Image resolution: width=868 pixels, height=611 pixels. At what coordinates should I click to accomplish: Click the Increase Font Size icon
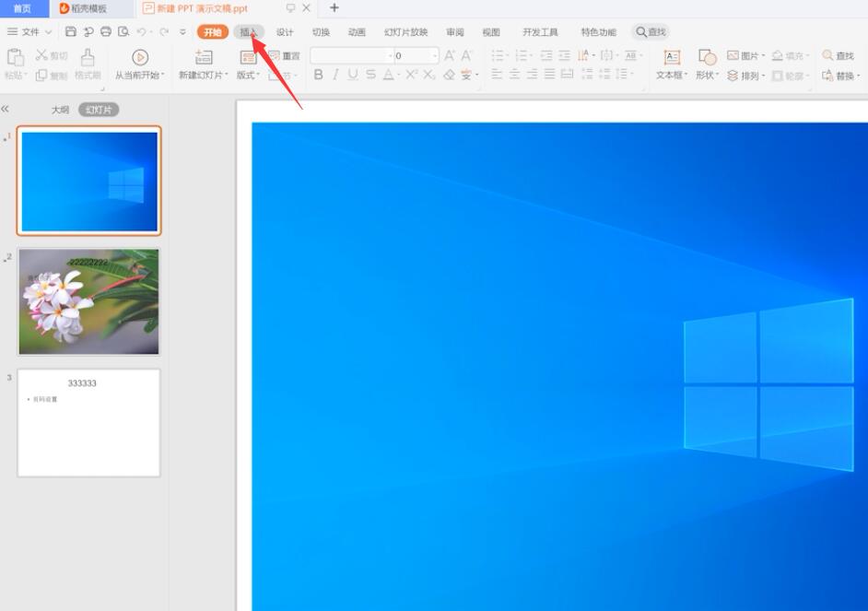(450, 55)
